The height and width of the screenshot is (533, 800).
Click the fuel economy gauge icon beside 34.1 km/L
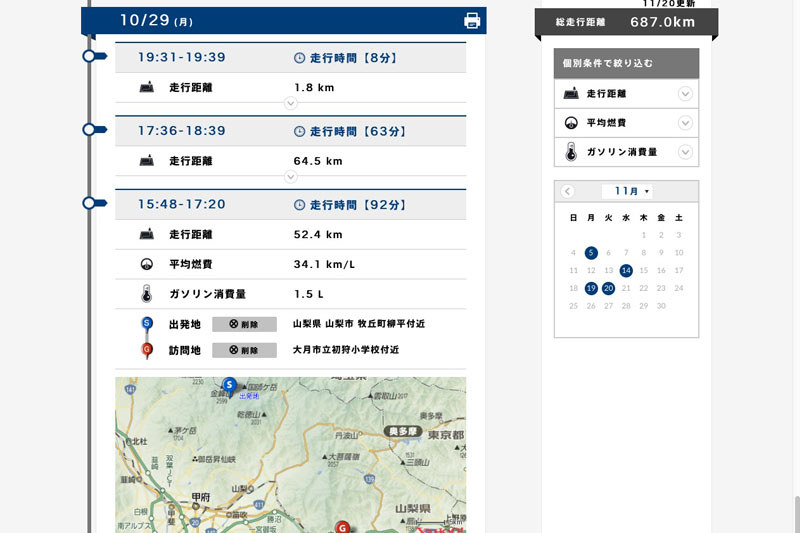[146, 264]
